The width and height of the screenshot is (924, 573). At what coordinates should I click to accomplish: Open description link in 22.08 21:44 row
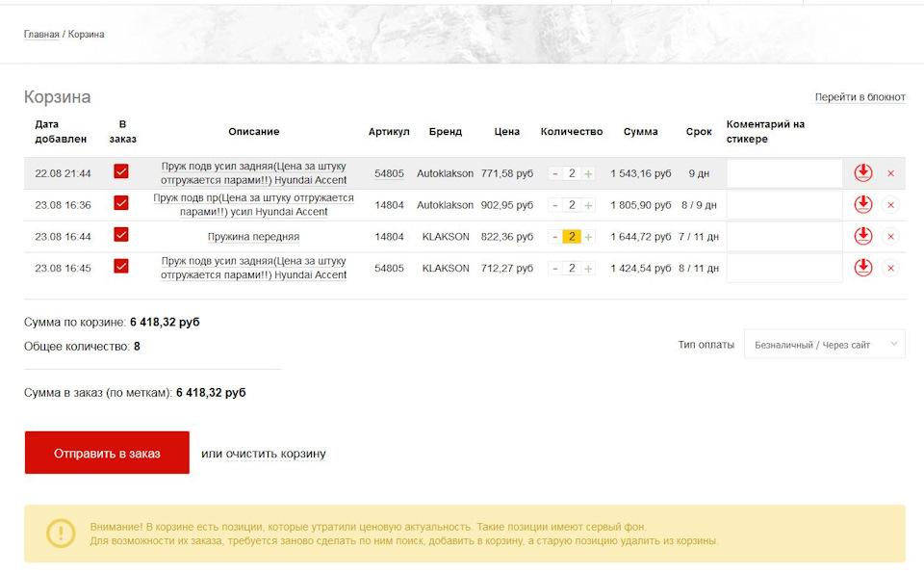click(x=253, y=172)
